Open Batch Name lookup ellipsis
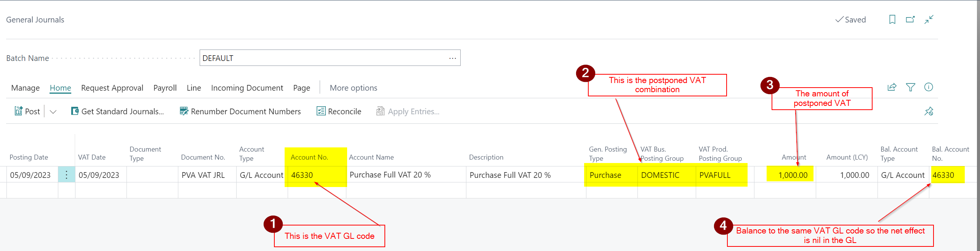980x251 pixels. [x=452, y=58]
